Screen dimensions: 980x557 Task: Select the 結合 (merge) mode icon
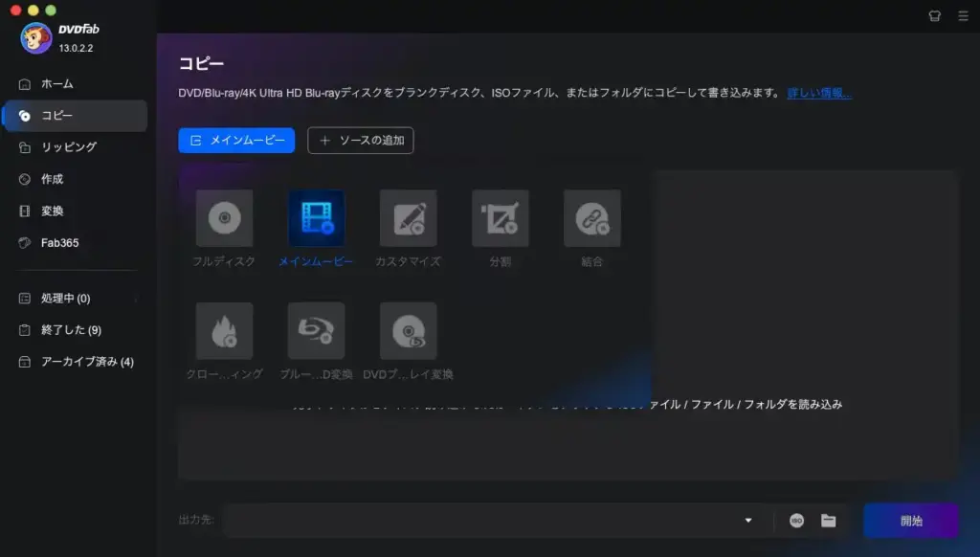(591, 217)
